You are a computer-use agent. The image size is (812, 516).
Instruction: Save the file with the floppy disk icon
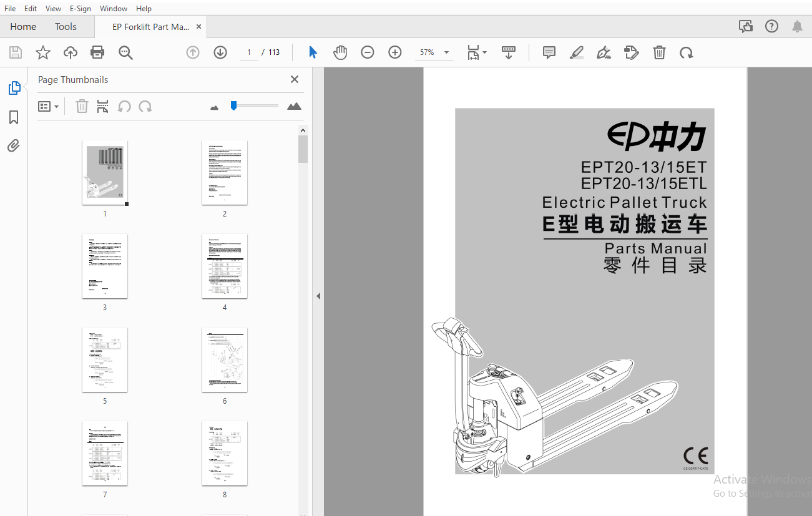point(16,52)
